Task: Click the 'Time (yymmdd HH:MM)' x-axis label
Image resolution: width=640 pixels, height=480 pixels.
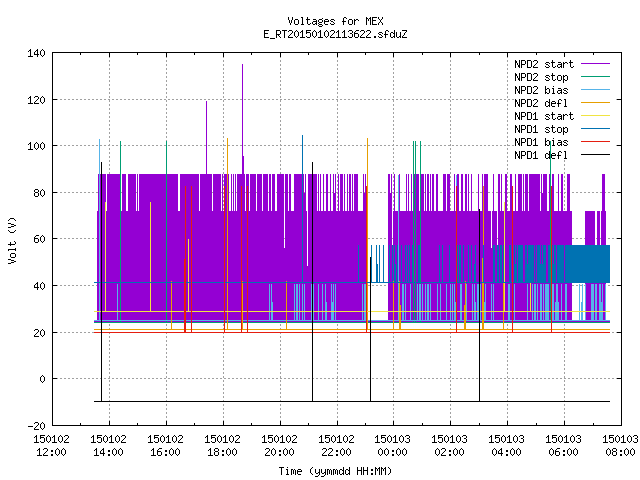Action: [x=335, y=471]
